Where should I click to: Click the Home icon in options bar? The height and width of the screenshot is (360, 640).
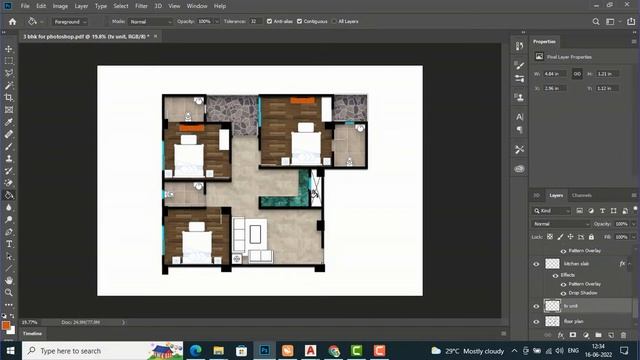coord(13,22)
